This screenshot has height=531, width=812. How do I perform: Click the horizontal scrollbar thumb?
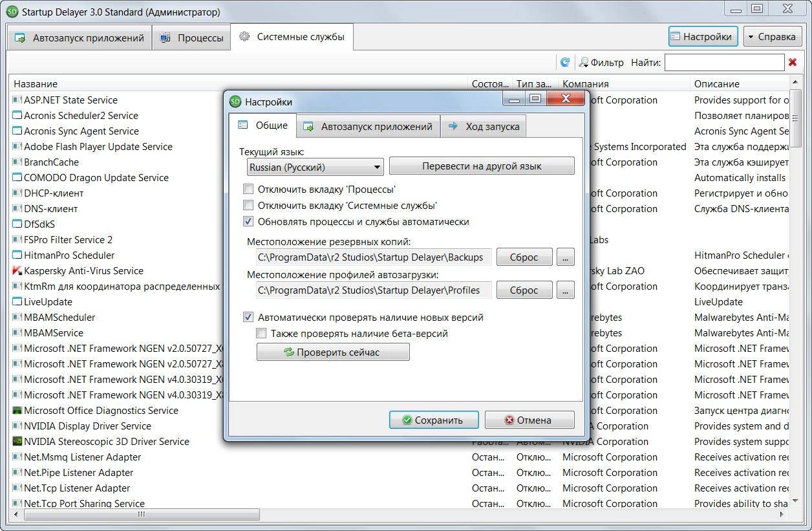click(x=140, y=515)
